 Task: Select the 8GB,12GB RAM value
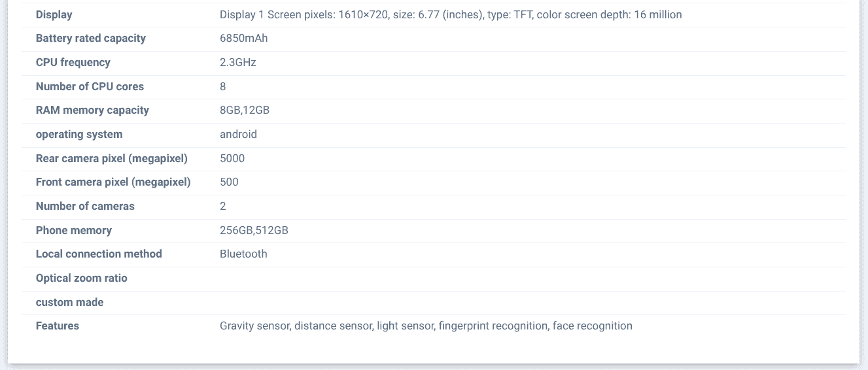pyautogui.click(x=244, y=110)
